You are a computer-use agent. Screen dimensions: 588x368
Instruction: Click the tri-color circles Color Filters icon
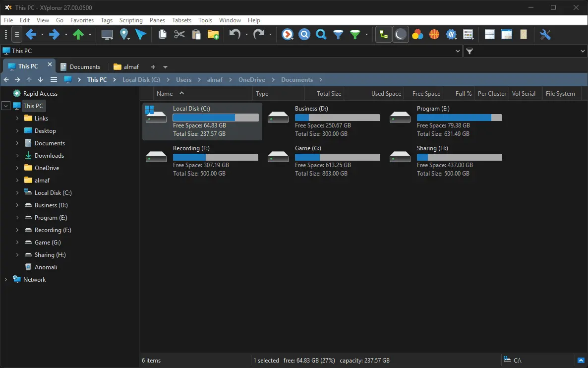tap(417, 35)
